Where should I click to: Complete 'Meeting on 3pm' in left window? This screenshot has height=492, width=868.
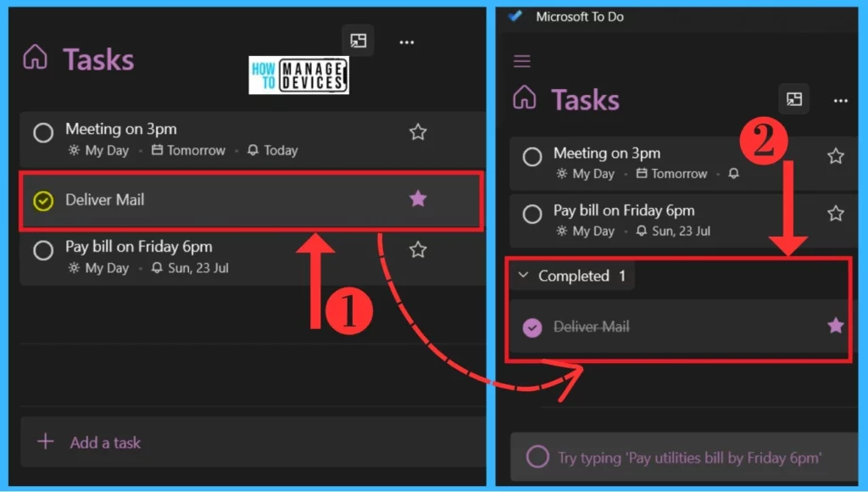[x=43, y=133]
